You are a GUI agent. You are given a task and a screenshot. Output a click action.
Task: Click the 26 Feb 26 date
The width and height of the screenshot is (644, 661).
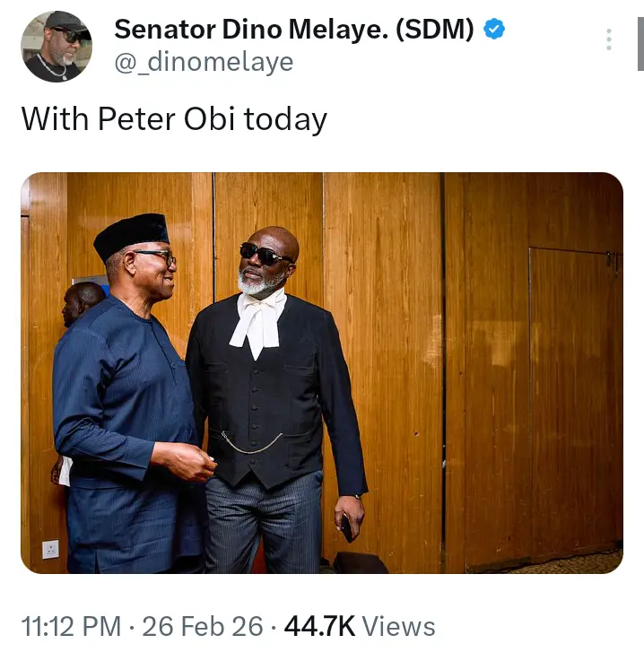pyautogui.click(x=203, y=626)
